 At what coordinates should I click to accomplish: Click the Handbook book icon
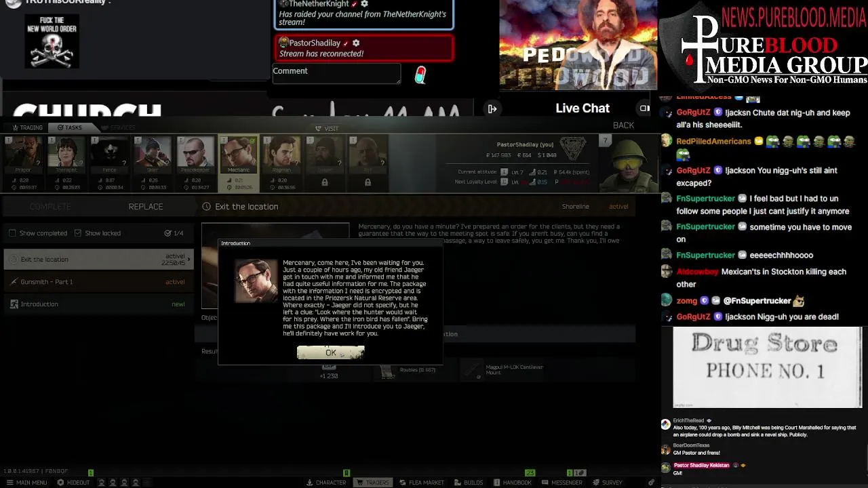point(496,483)
